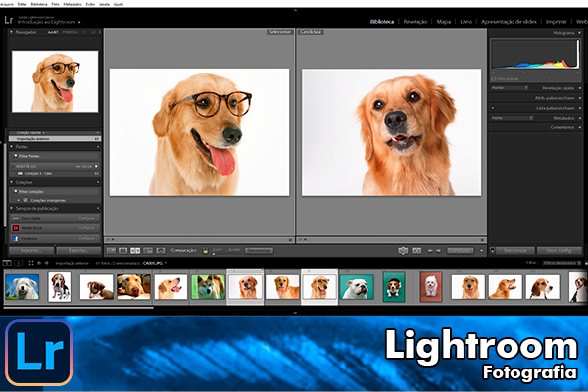Click Configurar for Adobe Stock
Screen dimensions: 588x392
(x=87, y=228)
